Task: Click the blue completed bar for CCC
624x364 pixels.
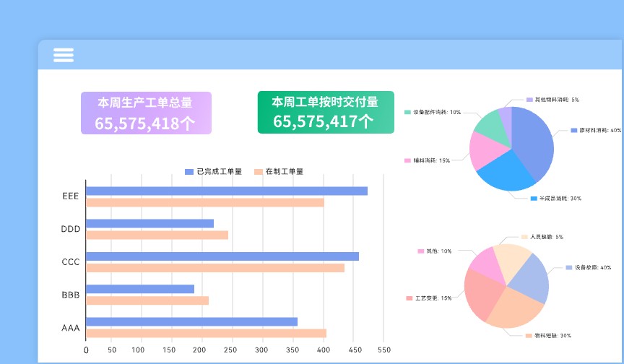Action: [222, 256]
